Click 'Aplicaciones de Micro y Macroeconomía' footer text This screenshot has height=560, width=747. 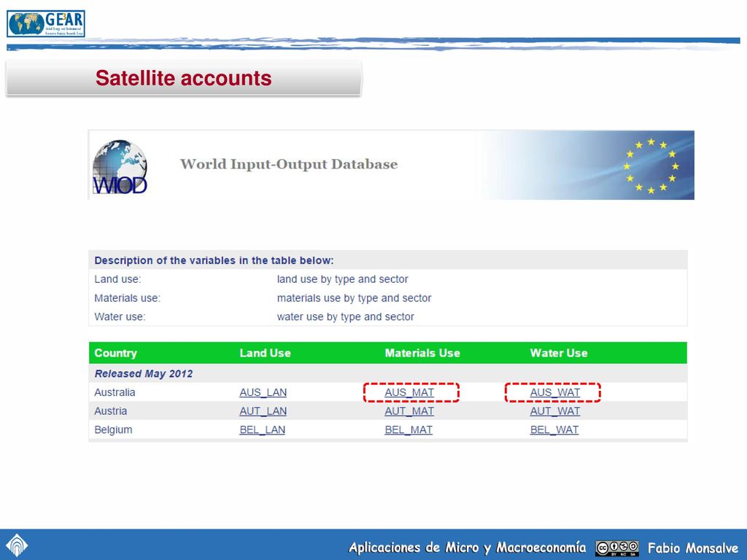pos(468,548)
